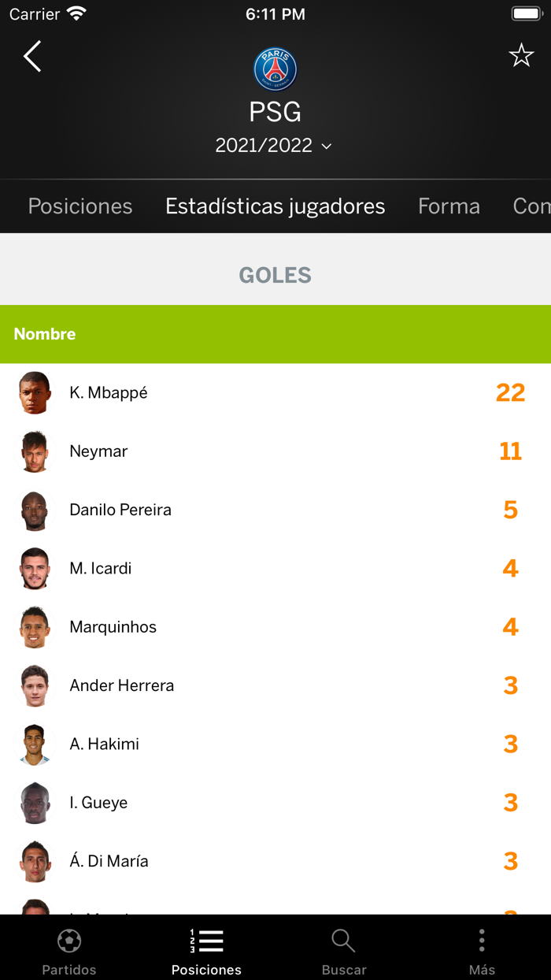View Á. Di María's goal count
The image size is (551, 980).
510,861
